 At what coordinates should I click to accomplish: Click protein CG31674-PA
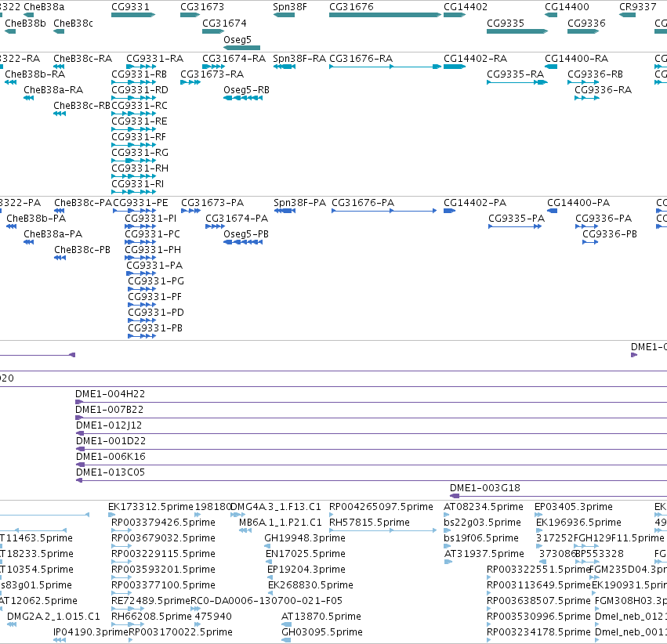pos(237,218)
